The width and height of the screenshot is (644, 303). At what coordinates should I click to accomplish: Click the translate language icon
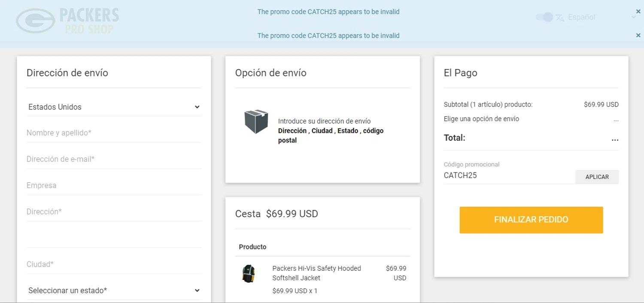tap(559, 18)
